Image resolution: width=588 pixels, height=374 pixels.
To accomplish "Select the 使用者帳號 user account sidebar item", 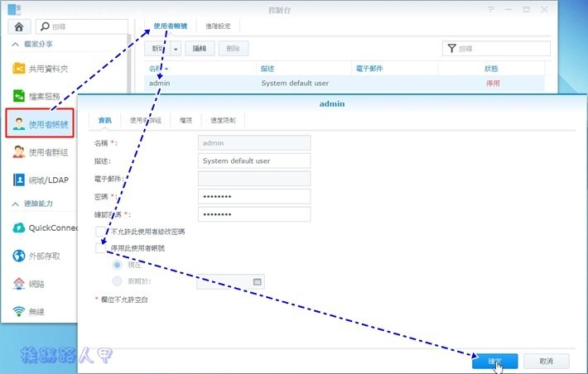I will click(40, 123).
